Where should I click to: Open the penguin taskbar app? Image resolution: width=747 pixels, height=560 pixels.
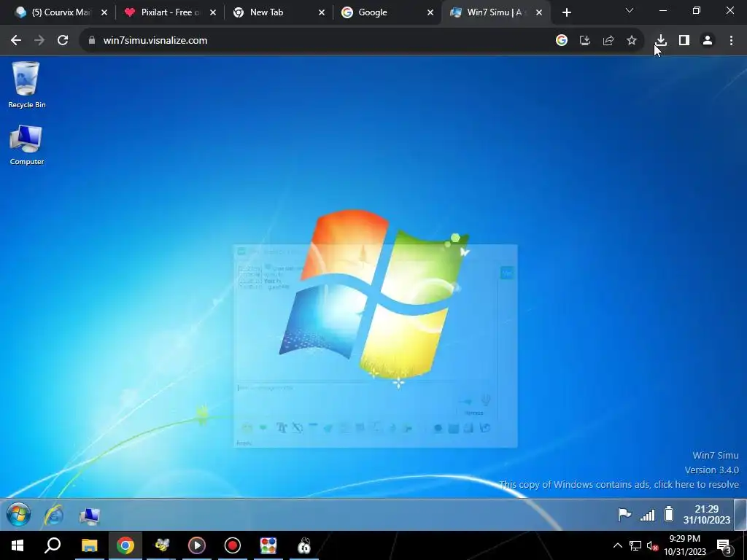304,545
